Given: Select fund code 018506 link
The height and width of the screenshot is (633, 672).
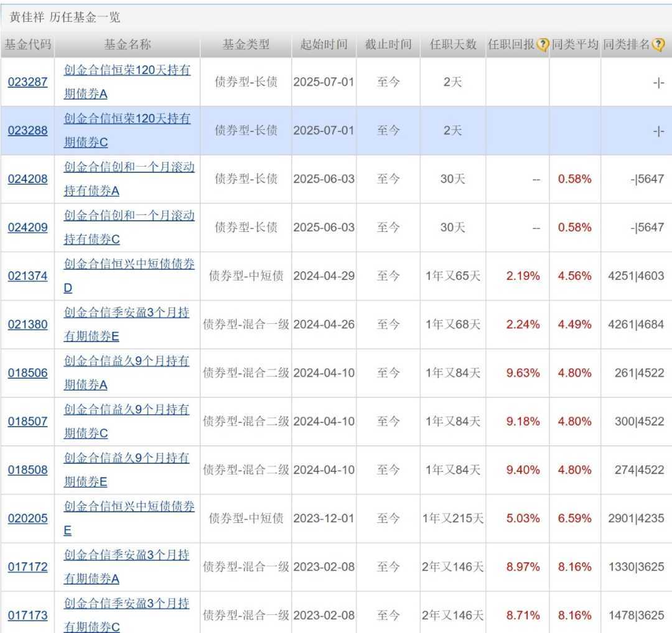Looking at the screenshot, I should [x=27, y=373].
